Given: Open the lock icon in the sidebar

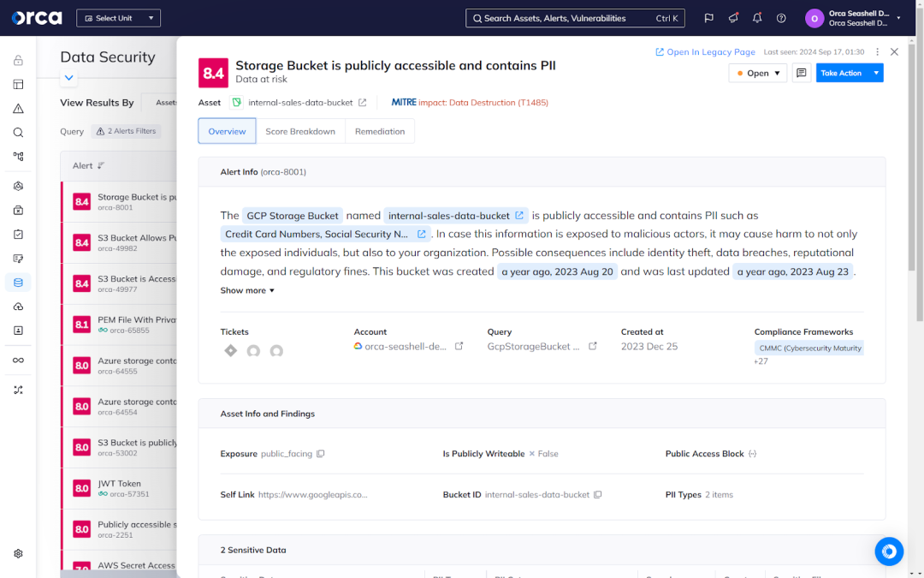Looking at the screenshot, I should pyautogui.click(x=18, y=60).
